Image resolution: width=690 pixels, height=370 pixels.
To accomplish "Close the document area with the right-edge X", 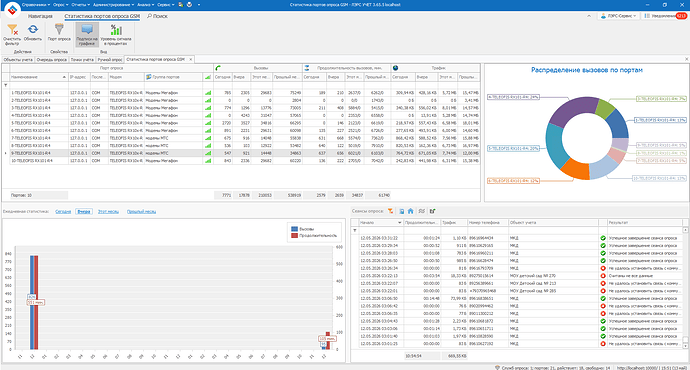I will (686, 59).
